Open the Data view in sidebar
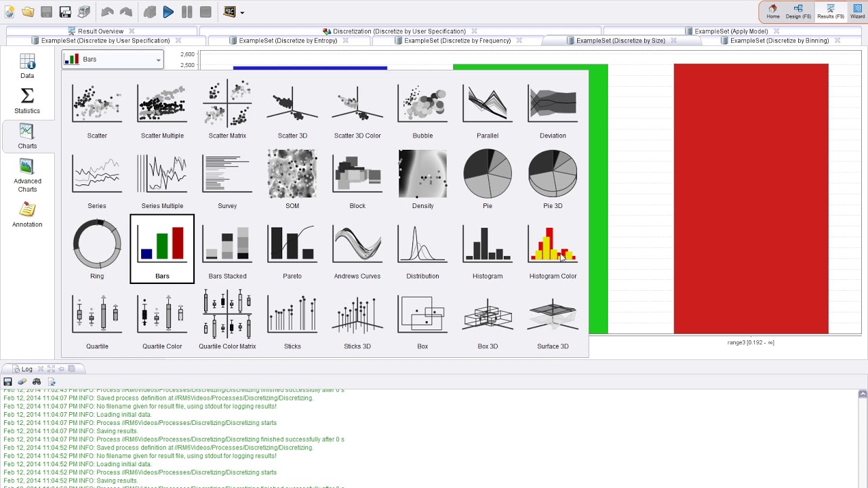 click(x=27, y=66)
